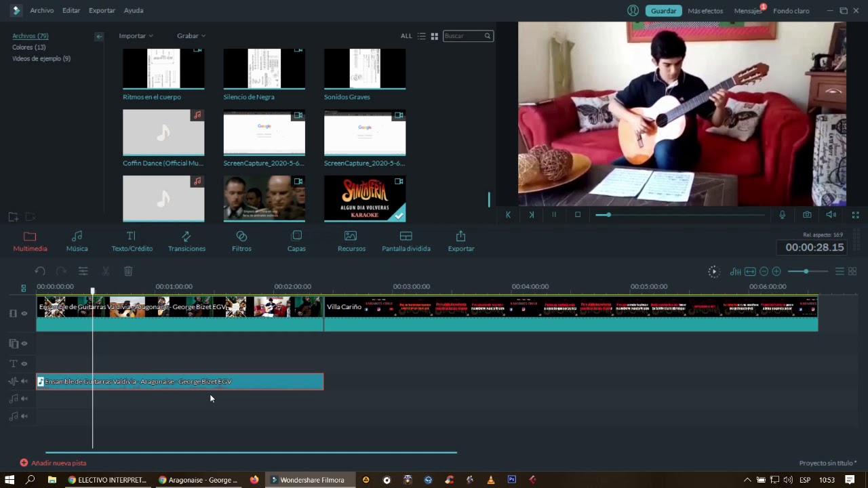Open the Exportar menu in menu bar
This screenshot has width=868, height=488.
tap(102, 10)
